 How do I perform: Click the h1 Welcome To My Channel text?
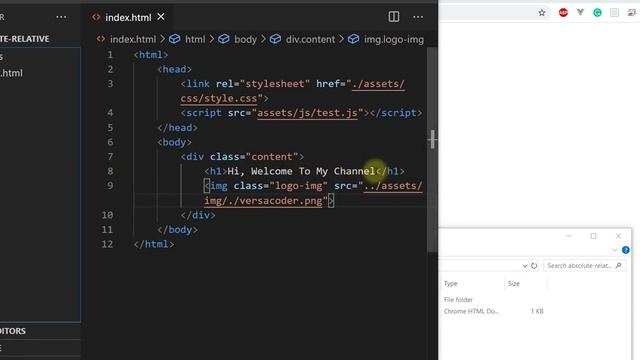tap(301, 171)
